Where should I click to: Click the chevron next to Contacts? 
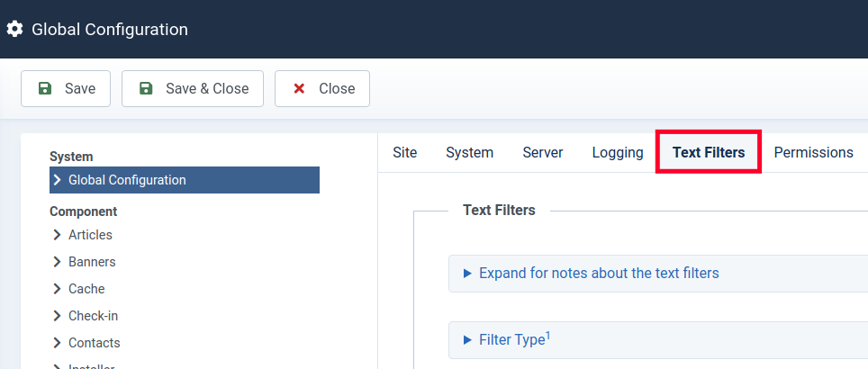57,343
